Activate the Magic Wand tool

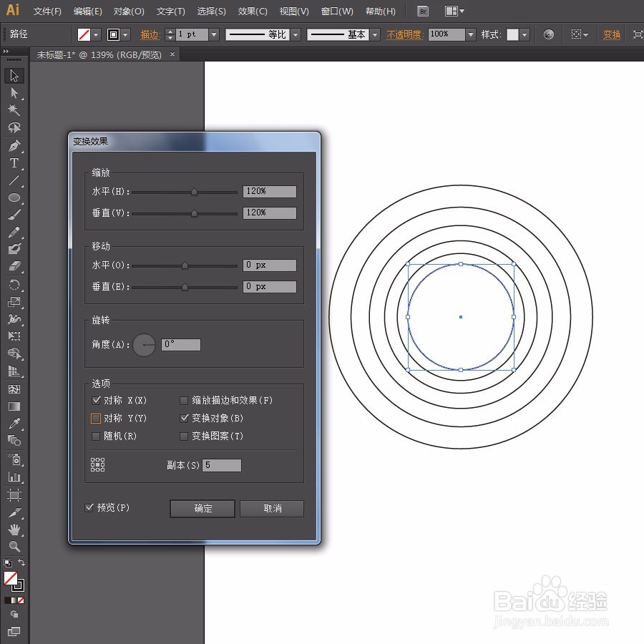[x=15, y=110]
